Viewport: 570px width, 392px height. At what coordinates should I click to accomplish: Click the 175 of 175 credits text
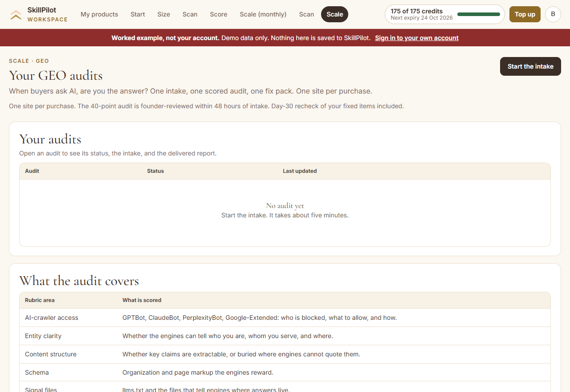click(417, 11)
